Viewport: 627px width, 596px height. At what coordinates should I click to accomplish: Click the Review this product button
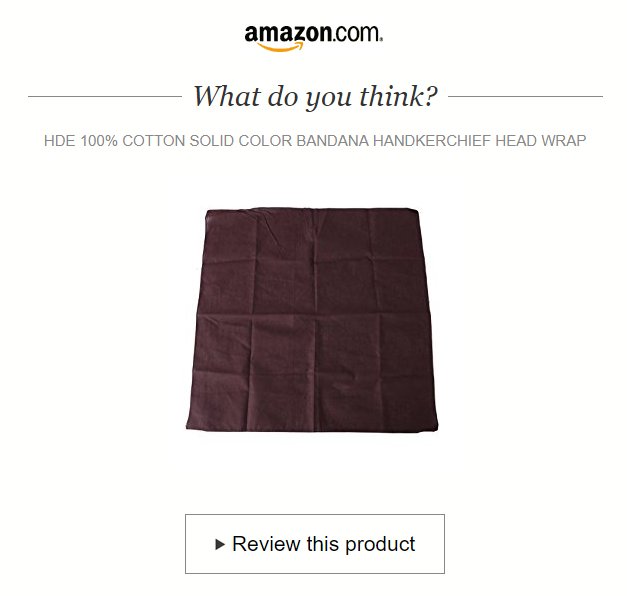pos(315,544)
